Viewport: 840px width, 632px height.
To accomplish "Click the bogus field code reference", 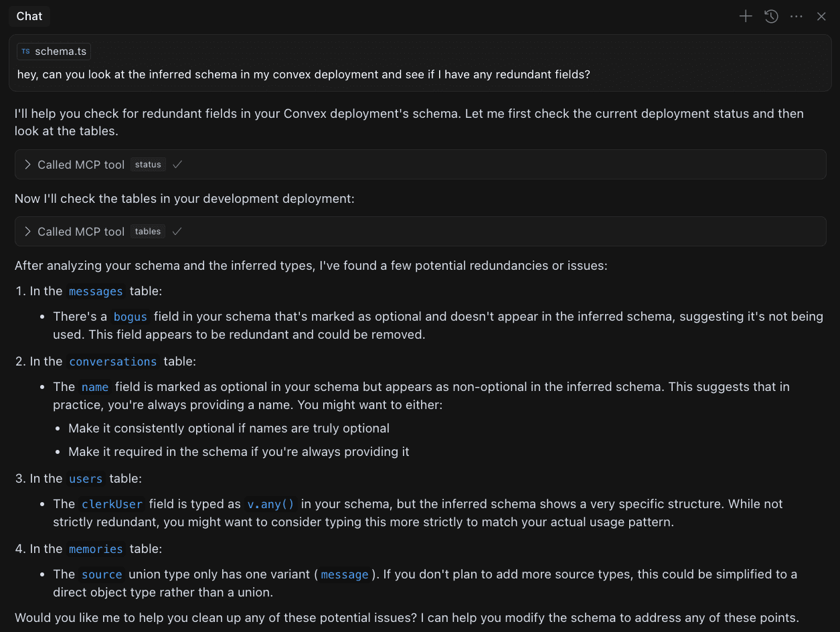I will click(130, 317).
